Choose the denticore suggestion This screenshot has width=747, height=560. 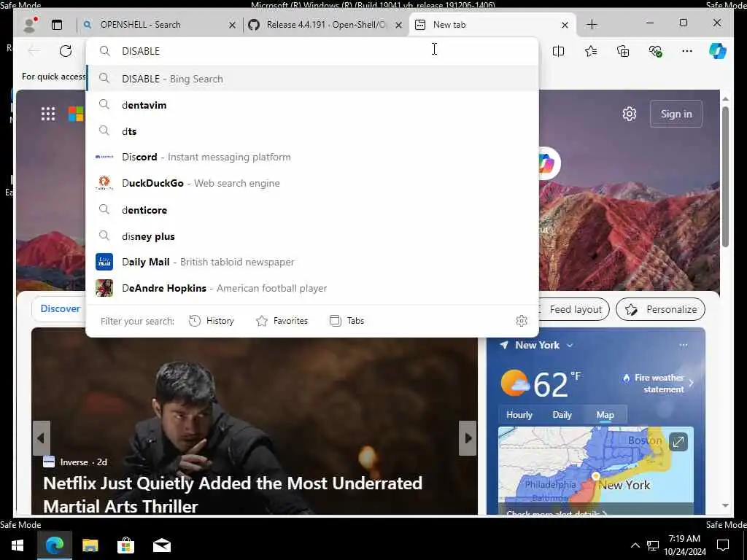(x=312, y=209)
